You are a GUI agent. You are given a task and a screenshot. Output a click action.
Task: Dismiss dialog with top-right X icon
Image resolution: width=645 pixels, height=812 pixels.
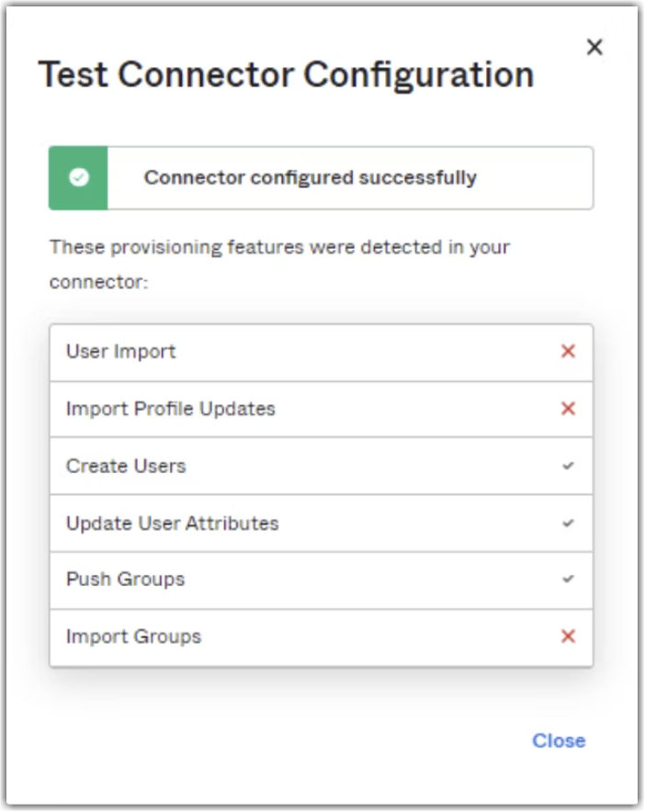coord(594,47)
